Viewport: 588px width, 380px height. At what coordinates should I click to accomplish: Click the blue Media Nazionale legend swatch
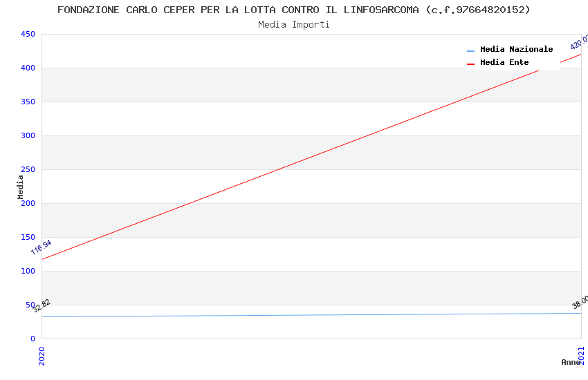pyautogui.click(x=470, y=50)
